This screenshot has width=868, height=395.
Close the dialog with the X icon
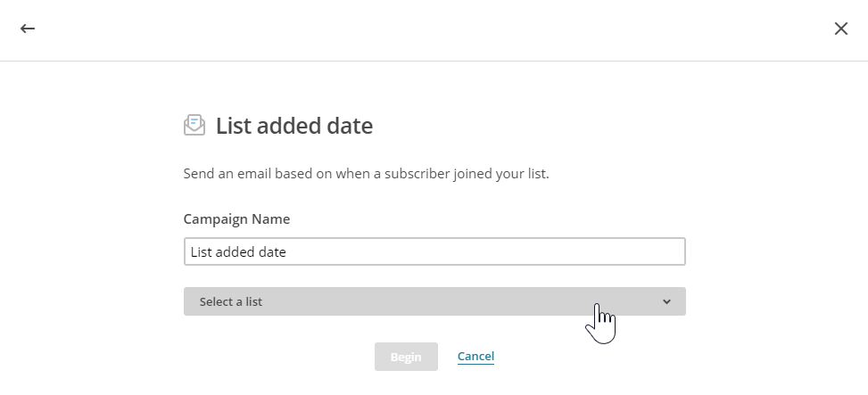pyautogui.click(x=840, y=29)
